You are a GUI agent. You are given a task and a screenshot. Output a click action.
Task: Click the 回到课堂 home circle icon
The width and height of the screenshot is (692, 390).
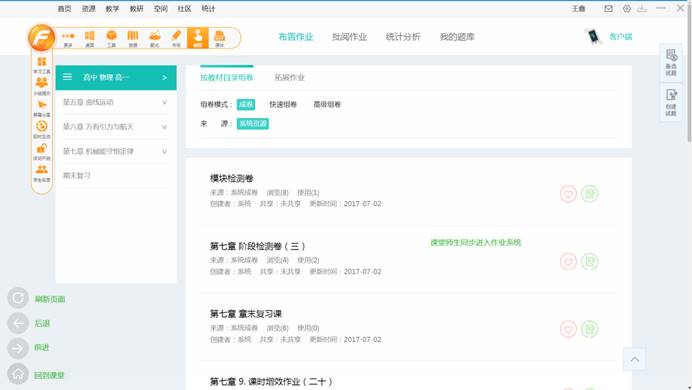click(18, 374)
